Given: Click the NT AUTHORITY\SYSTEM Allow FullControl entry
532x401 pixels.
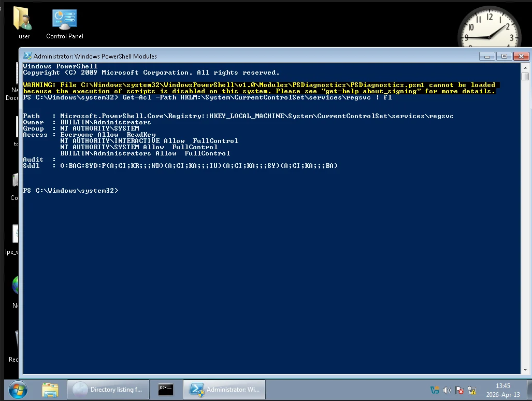Looking at the screenshot, I should tap(139, 147).
